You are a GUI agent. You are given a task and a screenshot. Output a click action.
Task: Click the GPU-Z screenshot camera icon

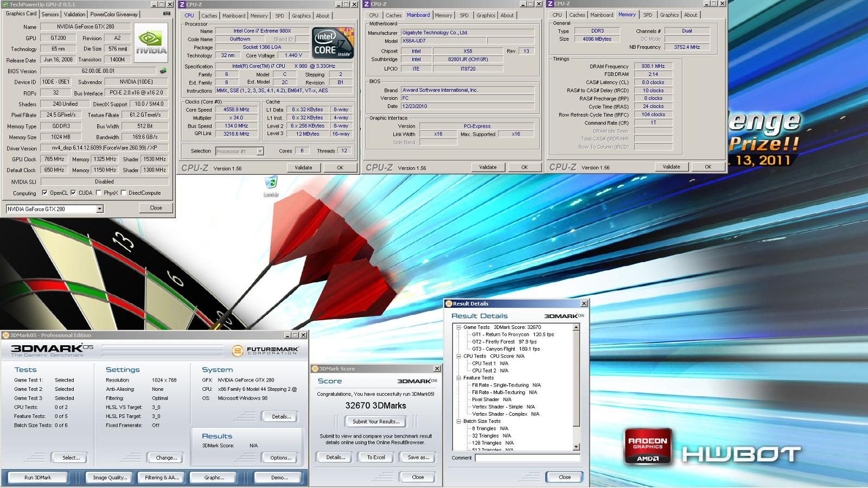pos(166,14)
